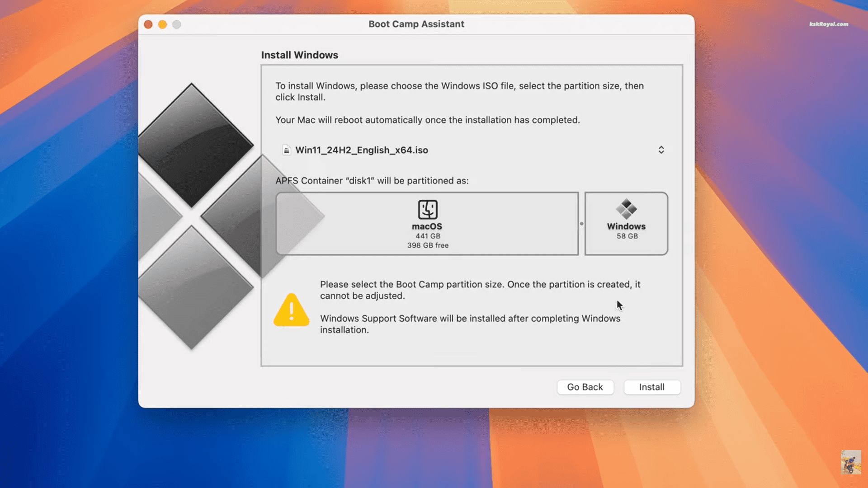Screen dimensions: 868x488
Task: Minimize the Boot Camp Assistant window
Action: click(x=162, y=24)
